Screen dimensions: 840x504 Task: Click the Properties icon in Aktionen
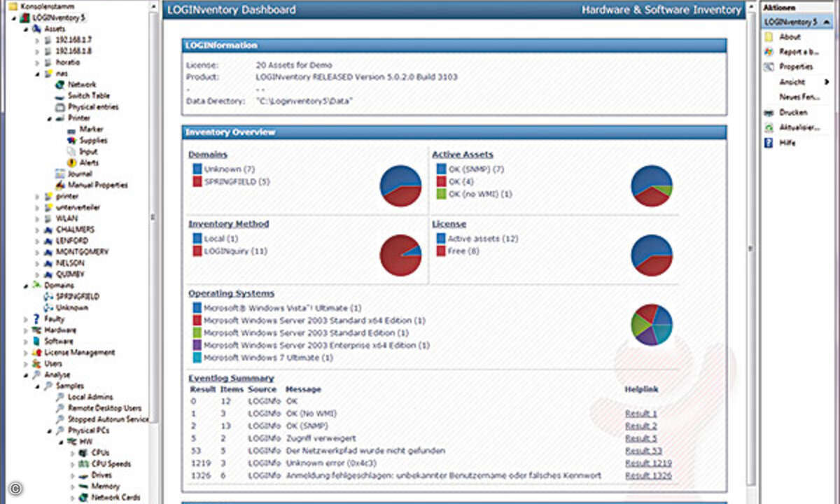pyautogui.click(x=769, y=67)
